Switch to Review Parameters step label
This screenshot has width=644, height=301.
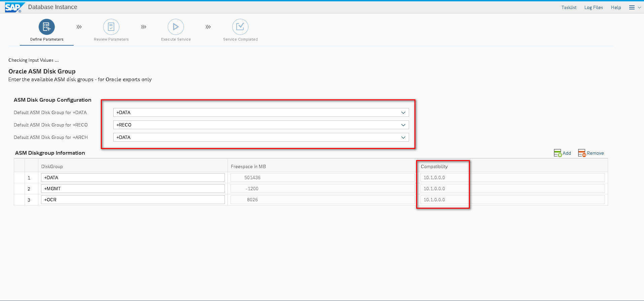111,39
